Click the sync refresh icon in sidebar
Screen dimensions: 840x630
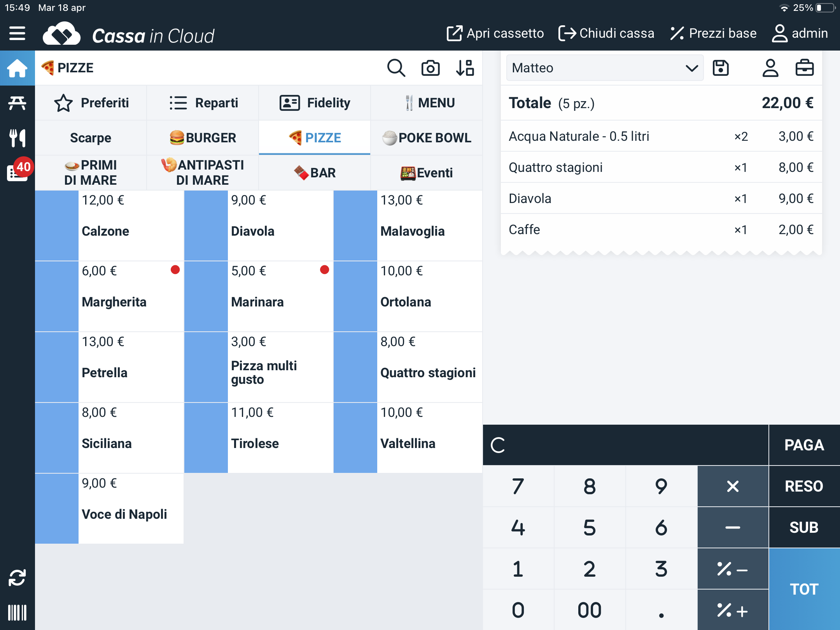pyautogui.click(x=17, y=577)
